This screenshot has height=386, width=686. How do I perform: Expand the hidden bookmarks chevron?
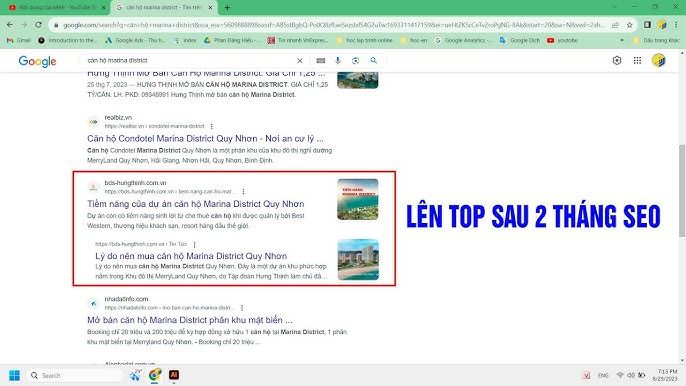point(622,40)
